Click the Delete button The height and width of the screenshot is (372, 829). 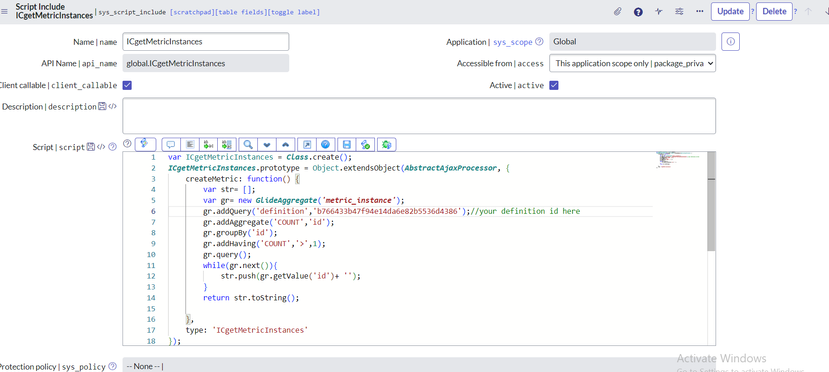[774, 11]
